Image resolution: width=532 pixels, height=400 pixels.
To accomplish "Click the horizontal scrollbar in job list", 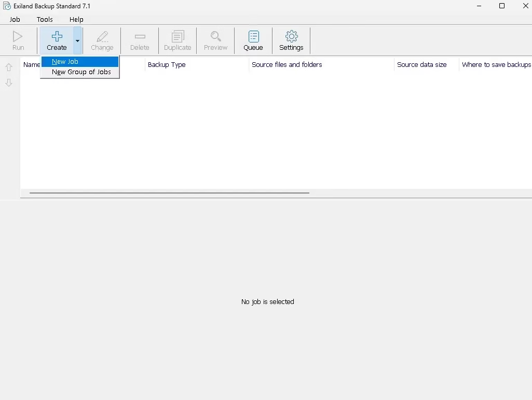I will (169, 193).
